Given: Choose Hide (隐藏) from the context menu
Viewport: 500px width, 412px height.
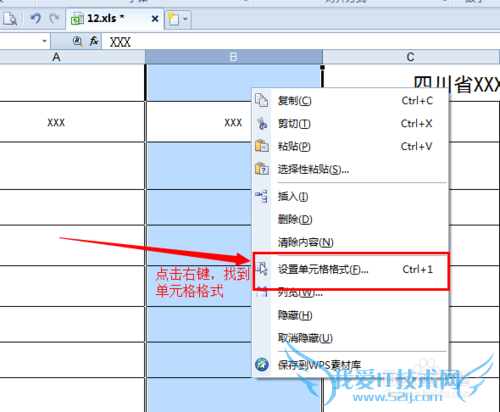Looking at the screenshot, I should pos(350,315).
